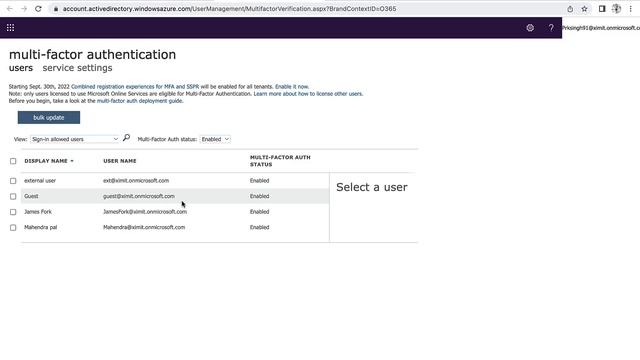Click Enabled status in the external user row
Screen dimensions: 640x360
(x=260, y=180)
